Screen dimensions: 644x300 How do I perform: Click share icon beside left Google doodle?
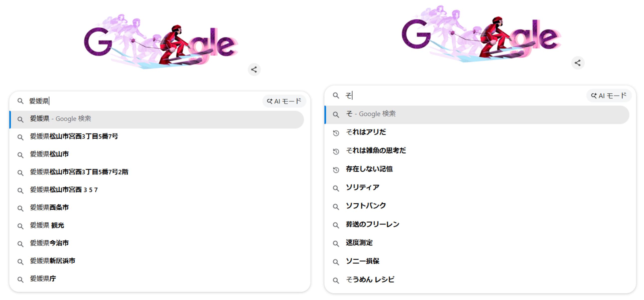point(254,69)
